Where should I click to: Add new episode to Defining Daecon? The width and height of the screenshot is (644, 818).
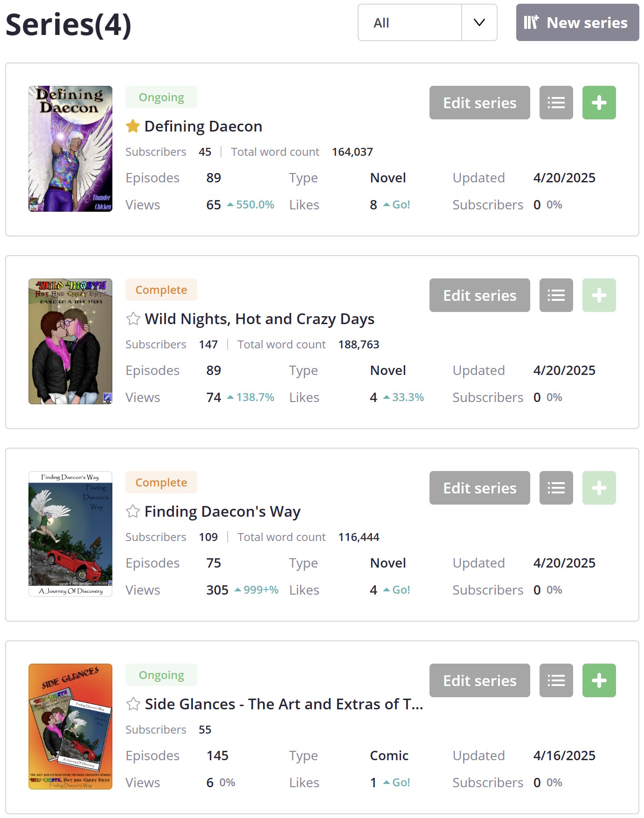pyautogui.click(x=599, y=103)
